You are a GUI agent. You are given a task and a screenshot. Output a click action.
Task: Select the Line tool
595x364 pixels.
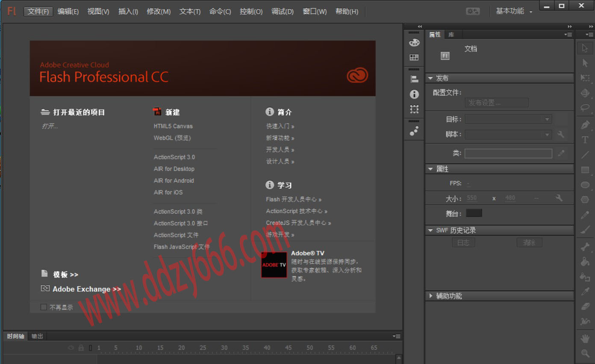click(x=585, y=155)
